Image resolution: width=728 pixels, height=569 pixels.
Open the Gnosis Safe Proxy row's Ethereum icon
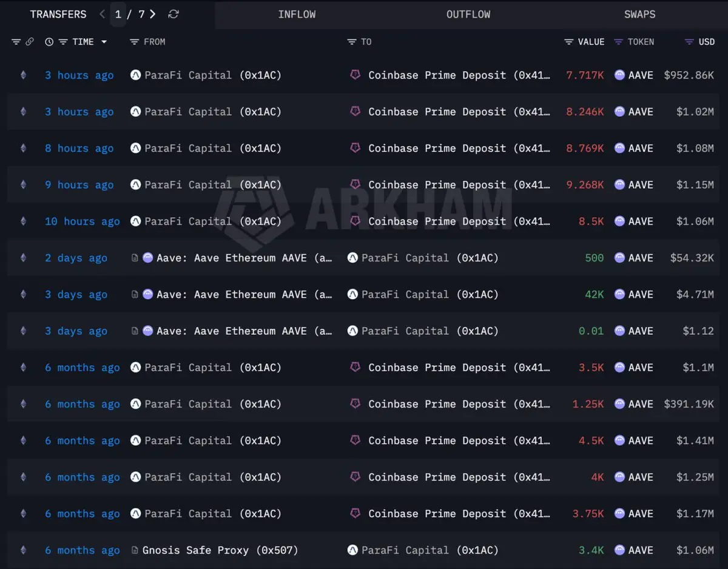click(x=24, y=550)
